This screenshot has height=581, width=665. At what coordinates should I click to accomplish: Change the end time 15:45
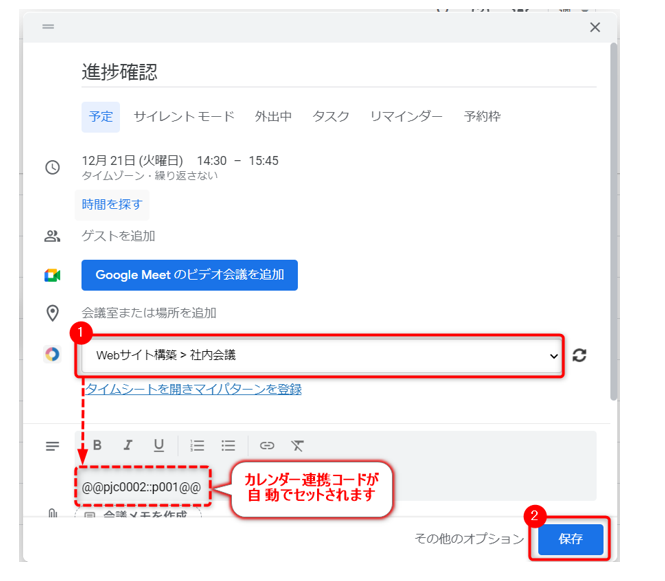click(263, 161)
